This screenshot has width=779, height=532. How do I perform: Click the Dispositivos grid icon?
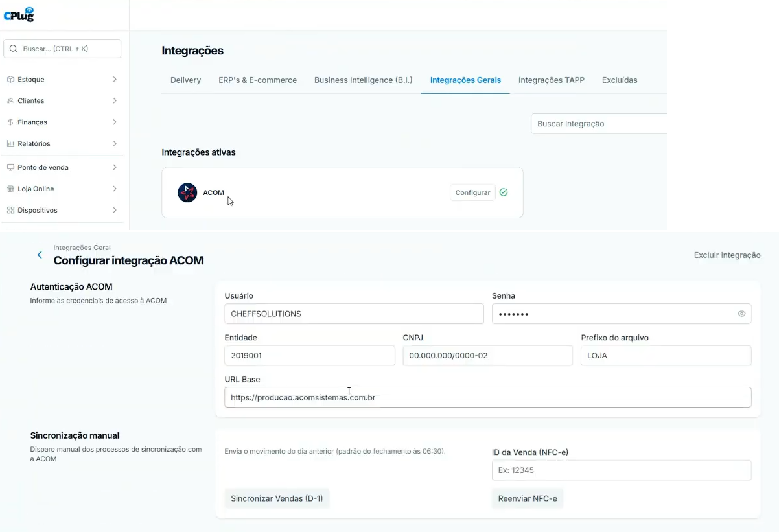[10, 211]
